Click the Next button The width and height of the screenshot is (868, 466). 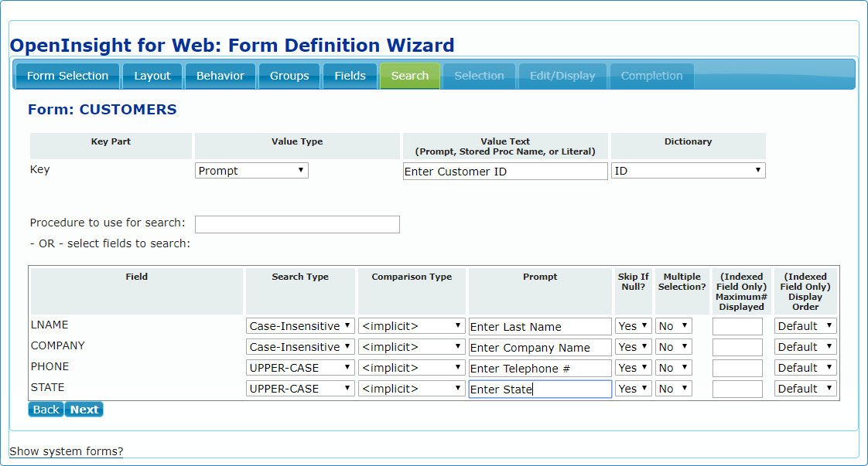[84, 410]
